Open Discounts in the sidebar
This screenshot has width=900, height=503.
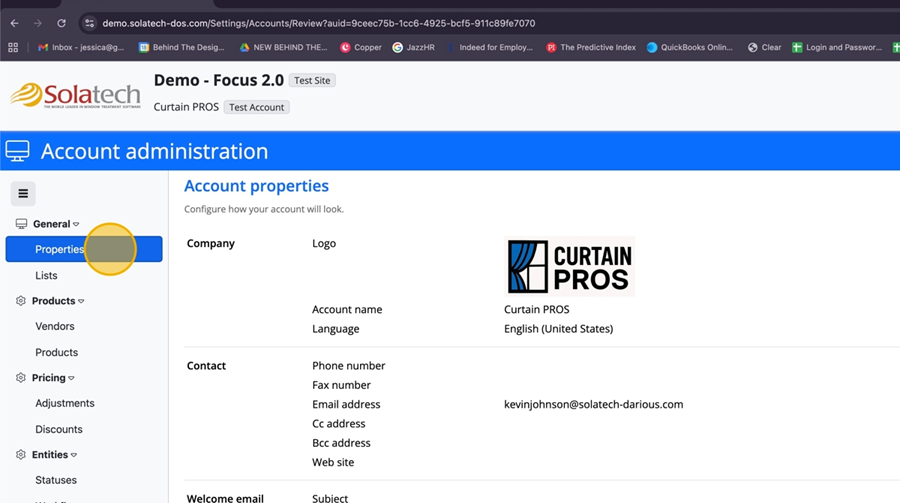coord(59,430)
